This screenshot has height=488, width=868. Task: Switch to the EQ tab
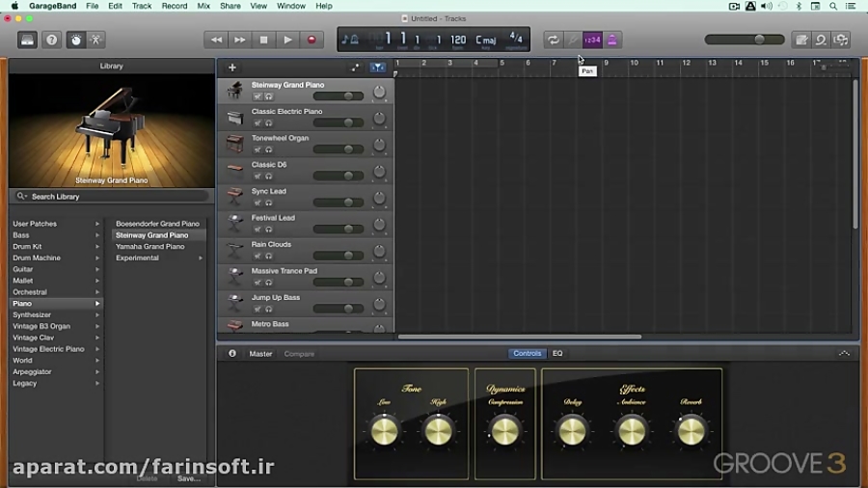[557, 354]
